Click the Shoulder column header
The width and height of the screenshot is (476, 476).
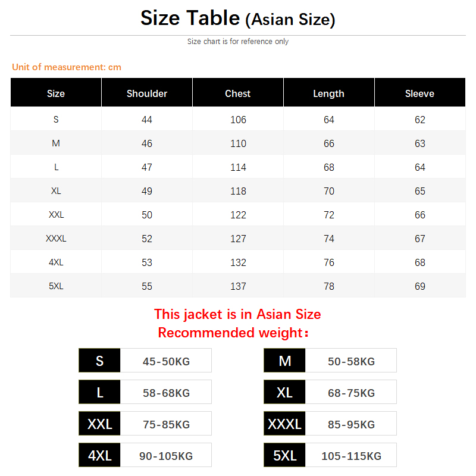(146, 92)
